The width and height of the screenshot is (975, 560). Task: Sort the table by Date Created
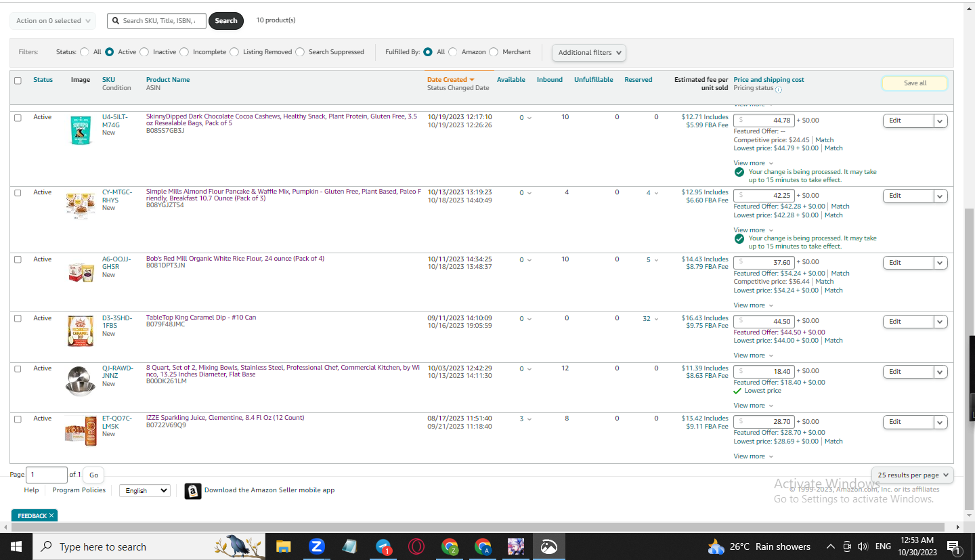(451, 80)
